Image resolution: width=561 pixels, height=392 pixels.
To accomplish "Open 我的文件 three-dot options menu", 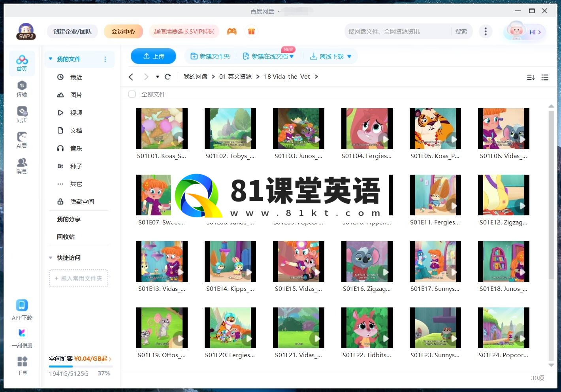I will (105, 59).
